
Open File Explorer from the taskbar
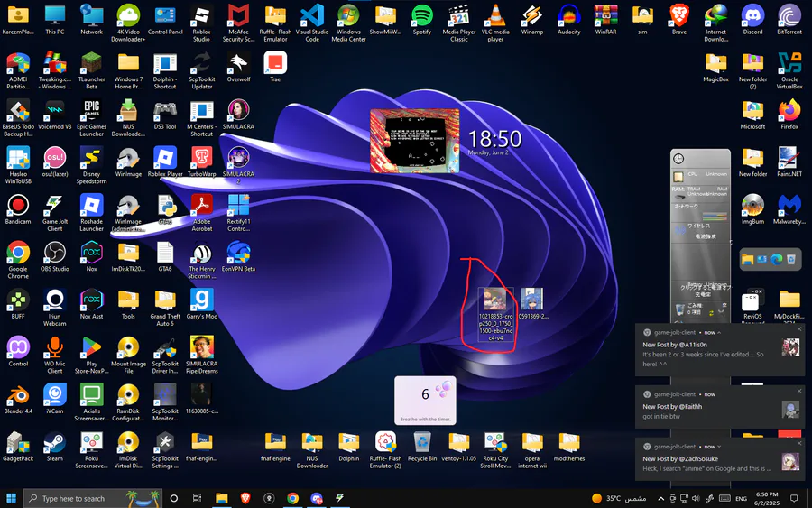[222, 498]
